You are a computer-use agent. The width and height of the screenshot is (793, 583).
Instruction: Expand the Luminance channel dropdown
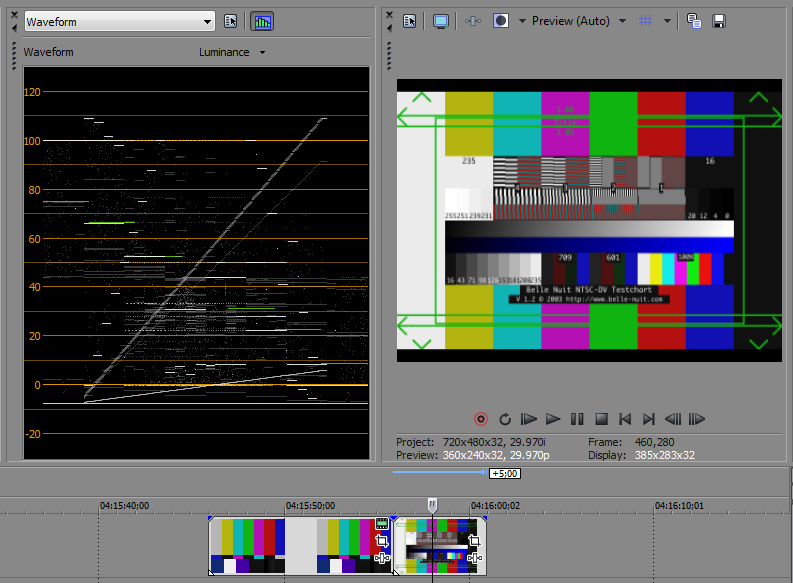233,52
